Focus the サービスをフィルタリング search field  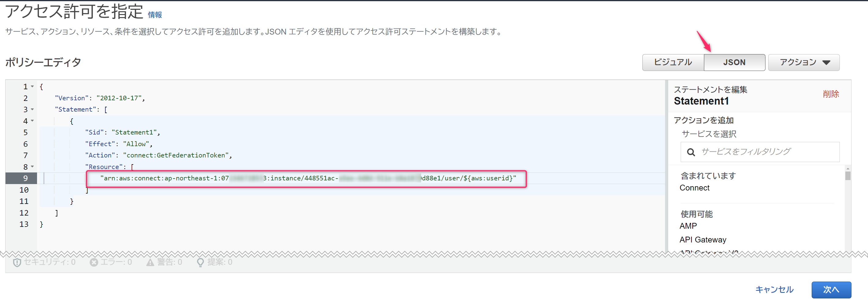[760, 152]
